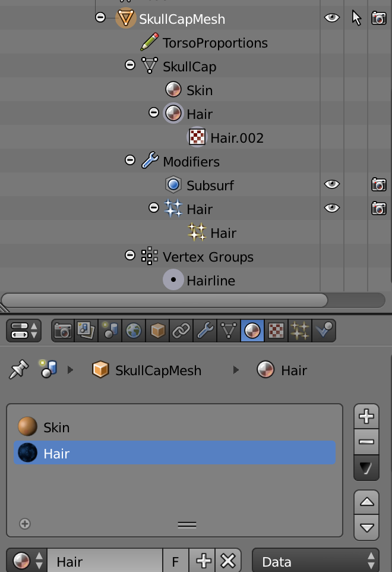The width and height of the screenshot is (392, 572).
Task: Toggle Subsurf modifier render camera
Action: pyautogui.click(x=379, y=184)
